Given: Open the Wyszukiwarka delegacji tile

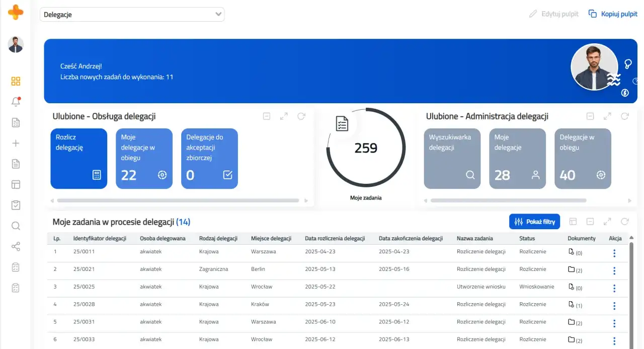Looking at the screenshot, I should [452, 158].
